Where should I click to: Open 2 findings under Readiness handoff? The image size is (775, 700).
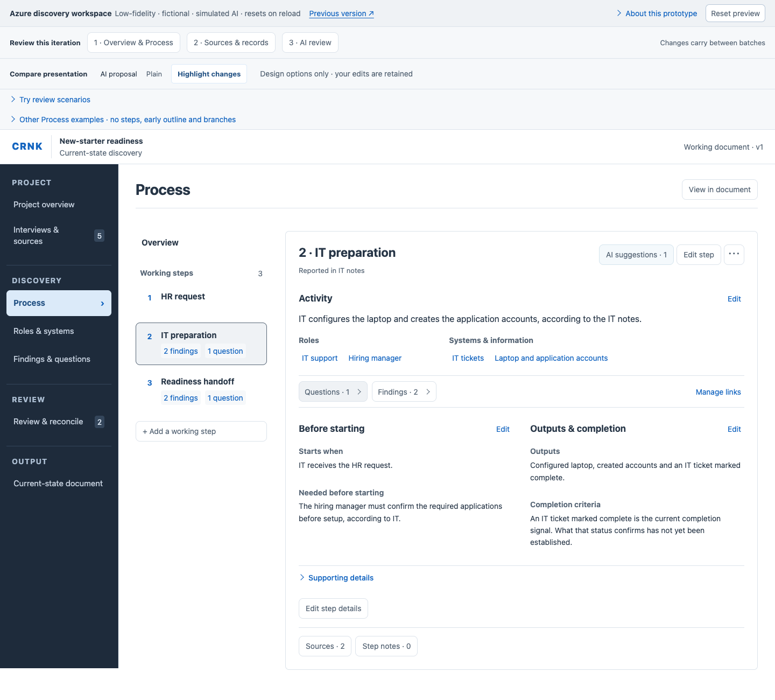(x=181, y=398)
